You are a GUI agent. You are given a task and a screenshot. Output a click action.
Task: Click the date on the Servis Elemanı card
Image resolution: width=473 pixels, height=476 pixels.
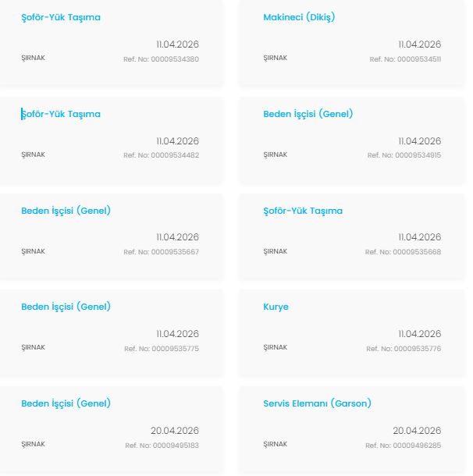(417, 431)
